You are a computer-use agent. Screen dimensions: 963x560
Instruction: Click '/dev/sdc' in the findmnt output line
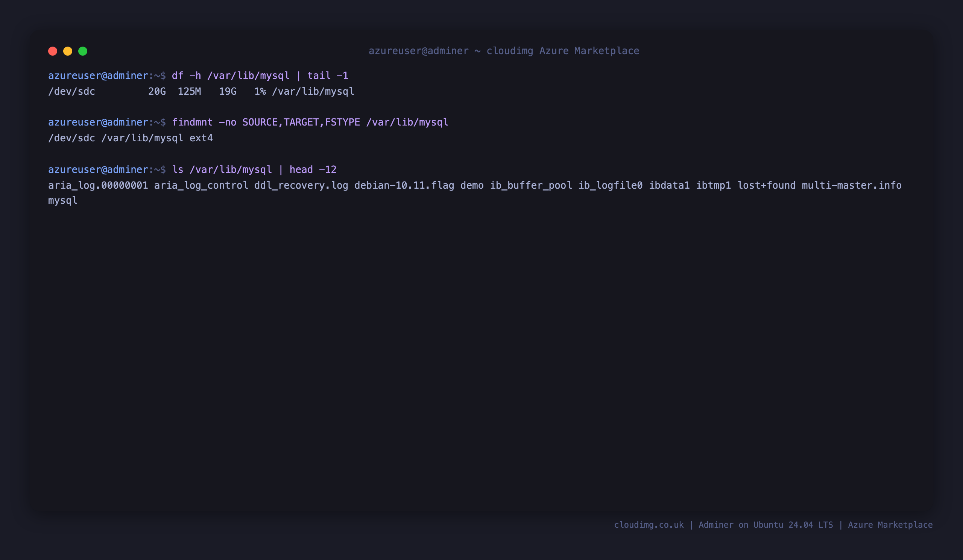(x=71, y=138)
